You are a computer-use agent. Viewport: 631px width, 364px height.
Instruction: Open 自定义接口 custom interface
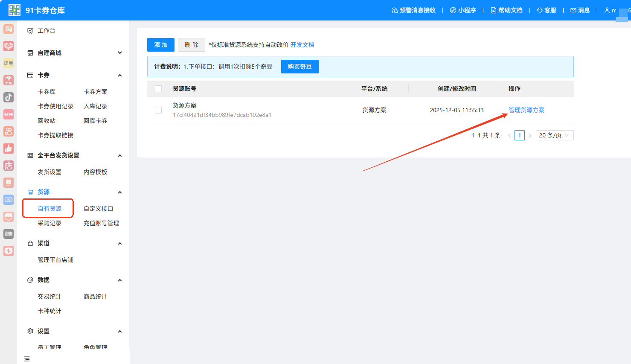pyautogui.click(x=99, y=209)
